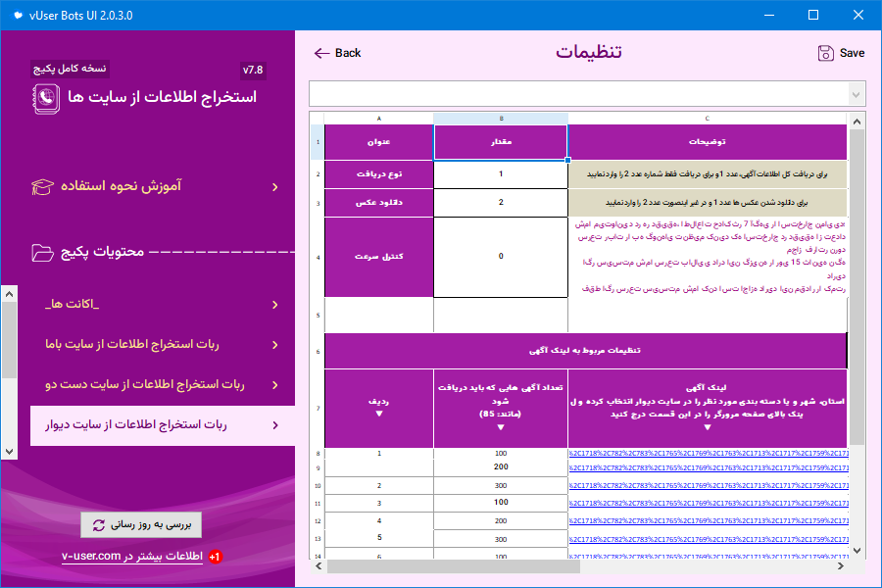Open filter arrow under ردیف header
The width and height of the screenshot is (882, 588).
click(x=379, y=414)
